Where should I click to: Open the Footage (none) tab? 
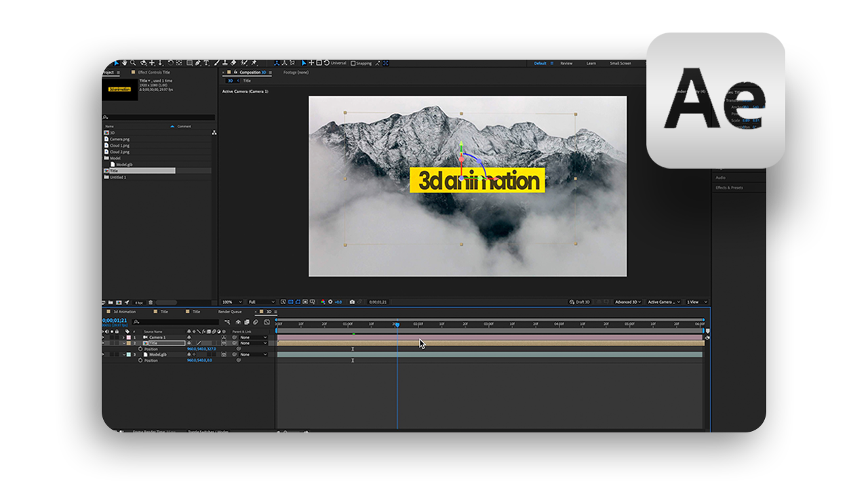296,73
